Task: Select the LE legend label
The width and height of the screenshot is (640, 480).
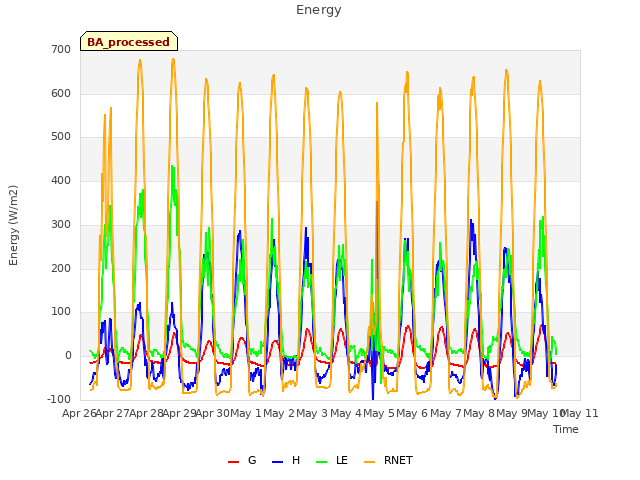Action: [342, 460]
